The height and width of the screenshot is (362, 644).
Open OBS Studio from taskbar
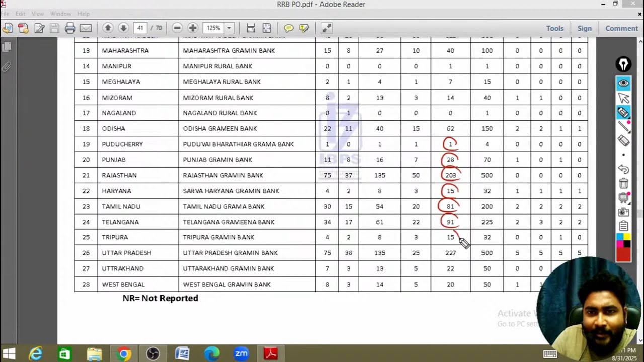pyautogui.click(x=152, y=354)
